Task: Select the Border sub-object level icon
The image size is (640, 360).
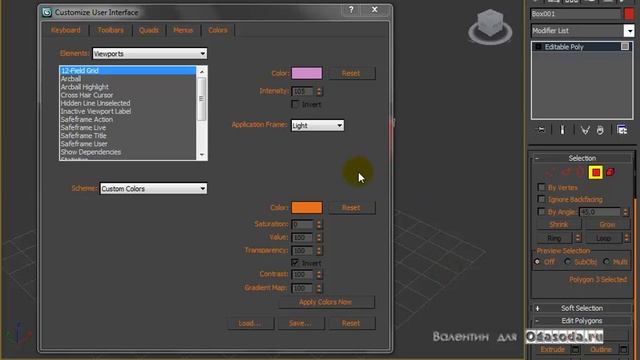Action: click(580, 172)
